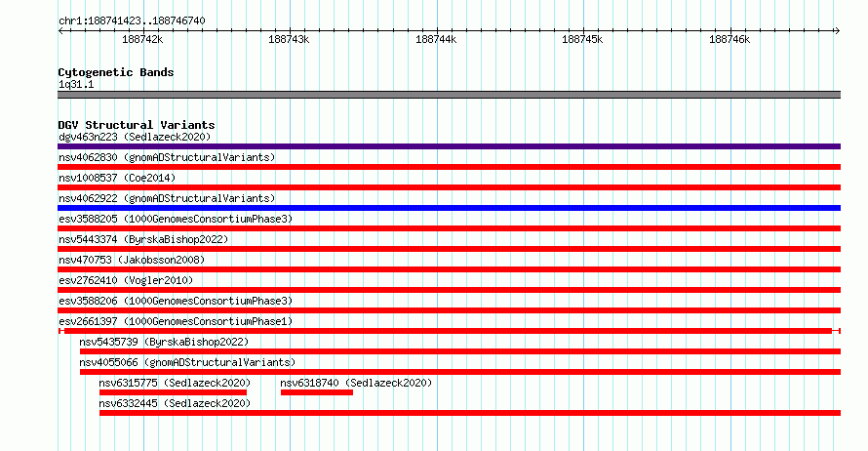
Task: Open nsv4055066 (gnomADStructuralVariants) label
Action: coord(187,362)
